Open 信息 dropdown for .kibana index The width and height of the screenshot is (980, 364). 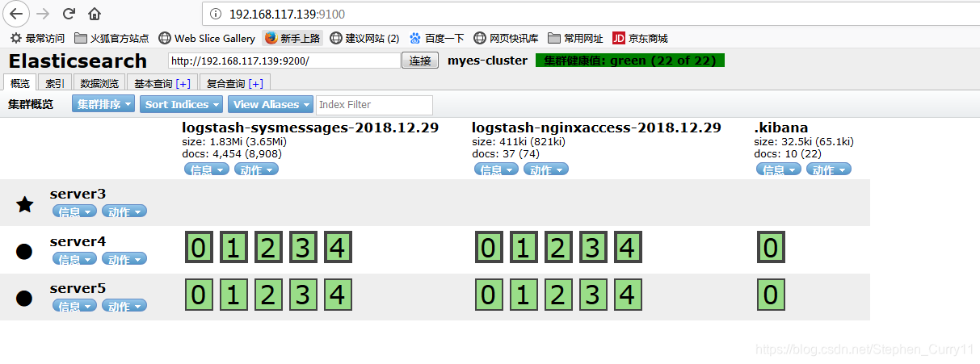click(779, 169)
